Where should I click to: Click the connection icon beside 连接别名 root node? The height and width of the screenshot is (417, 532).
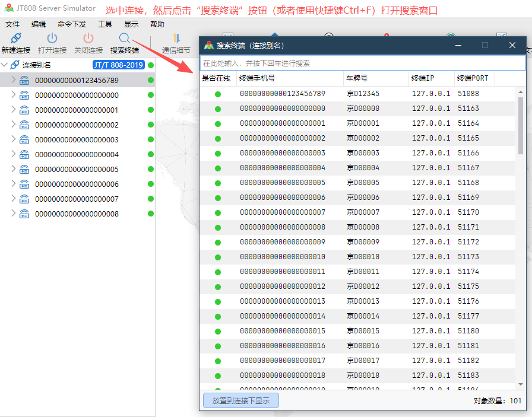click(15, 65)
